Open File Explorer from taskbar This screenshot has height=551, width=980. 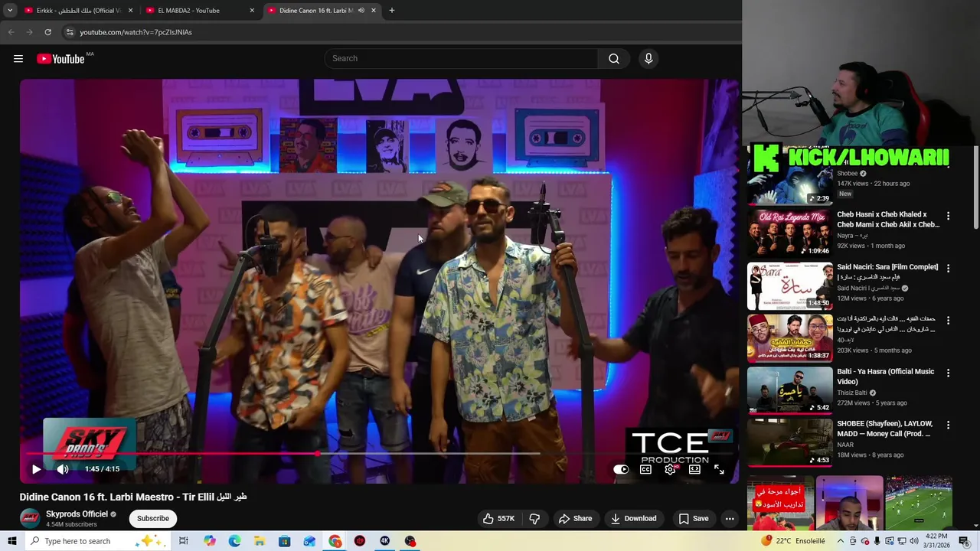[260, 541]
